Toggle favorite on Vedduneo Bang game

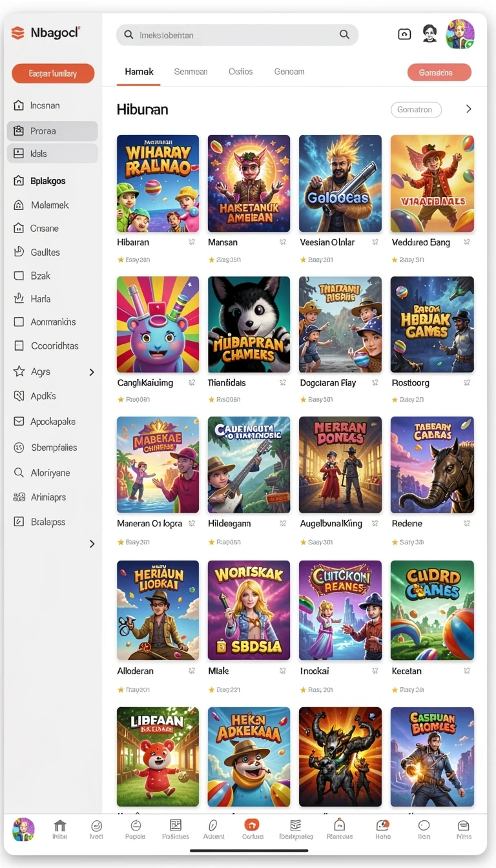467,242
